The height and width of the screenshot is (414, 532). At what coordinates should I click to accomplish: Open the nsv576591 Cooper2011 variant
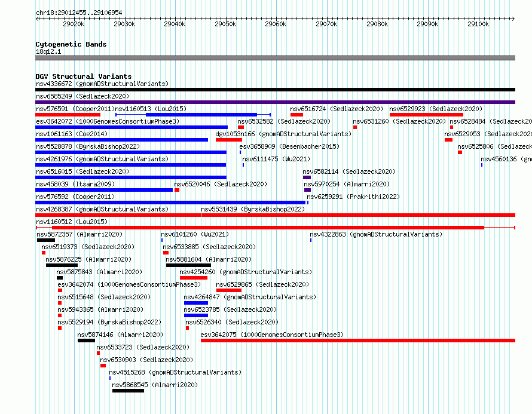click(x=75, y=109)
